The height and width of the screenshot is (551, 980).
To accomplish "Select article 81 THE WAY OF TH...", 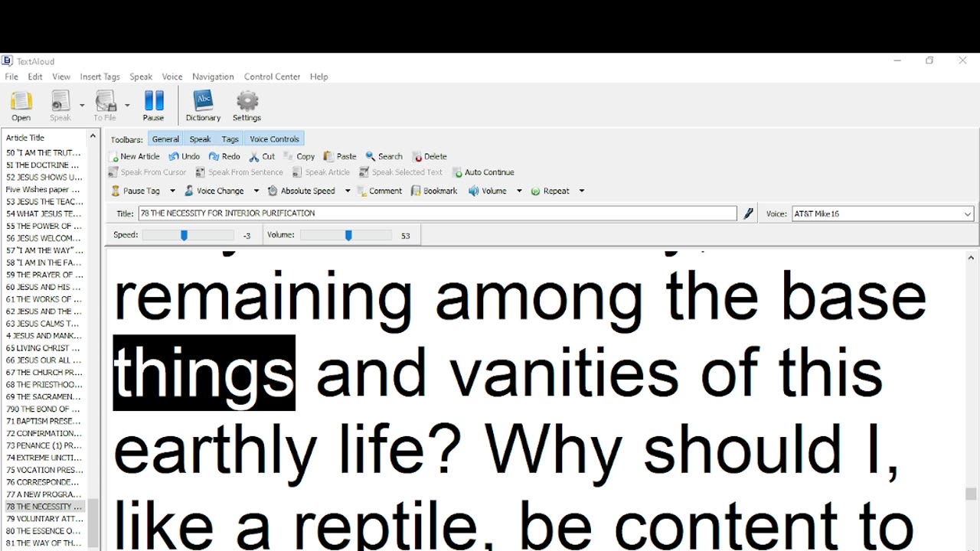I will click(44, 543).
